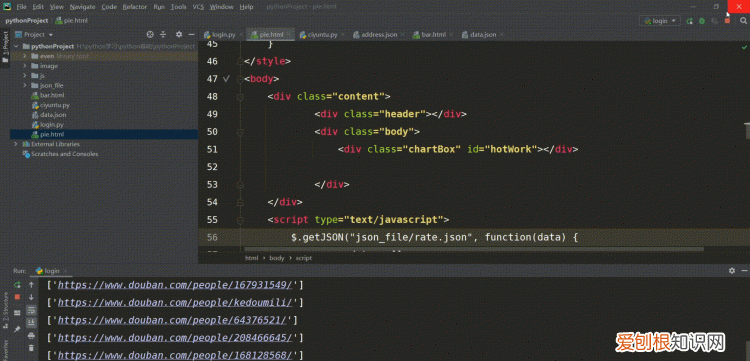Select Scratches and Consoles node
750x361 pixels.
[x=60, y=154]
